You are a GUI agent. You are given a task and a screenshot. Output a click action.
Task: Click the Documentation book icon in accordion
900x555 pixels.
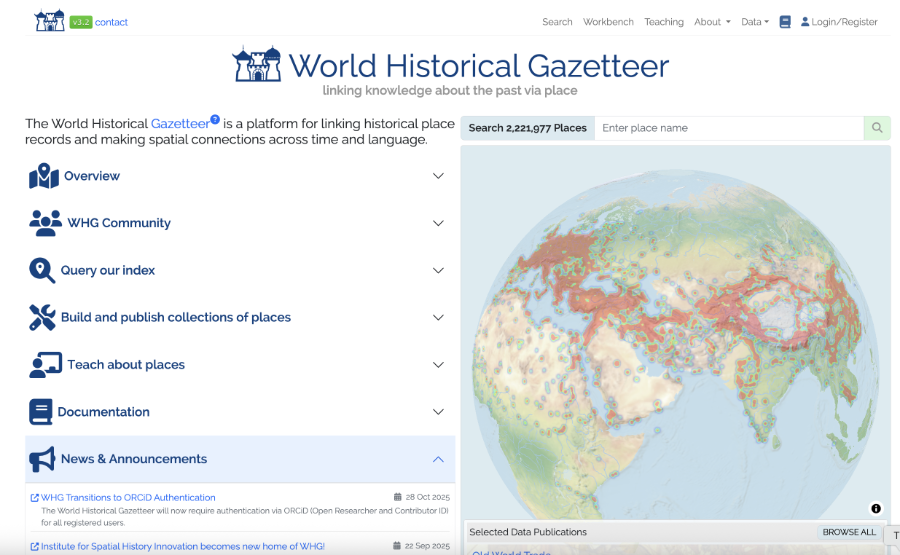point(40,412)
